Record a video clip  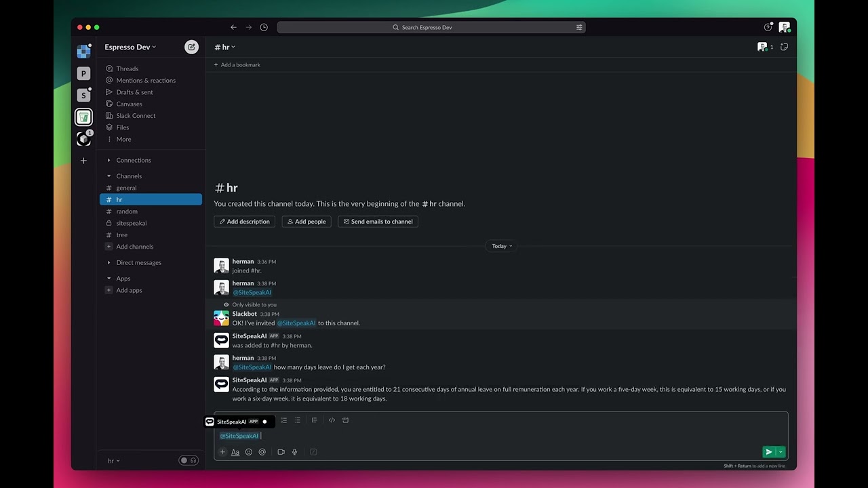pos(281,452)
